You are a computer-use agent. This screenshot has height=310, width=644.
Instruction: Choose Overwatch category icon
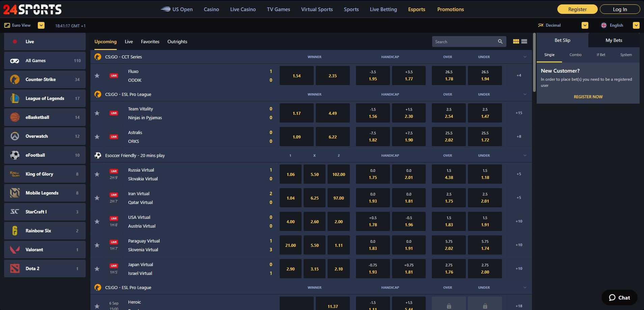[x=15, y=136]
